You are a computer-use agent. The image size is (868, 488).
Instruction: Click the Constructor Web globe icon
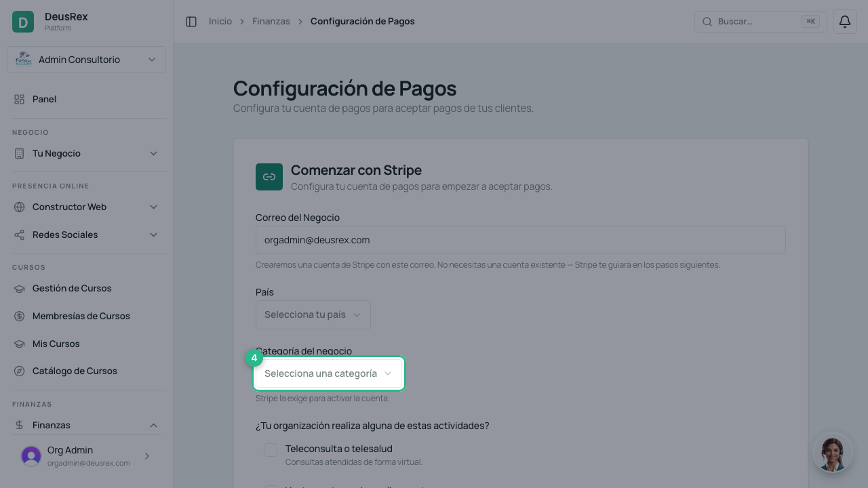coord(19,207)
